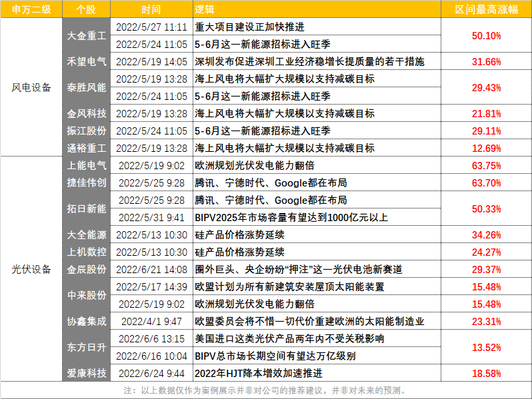Select the 申万二级 column header

point(31,9)
